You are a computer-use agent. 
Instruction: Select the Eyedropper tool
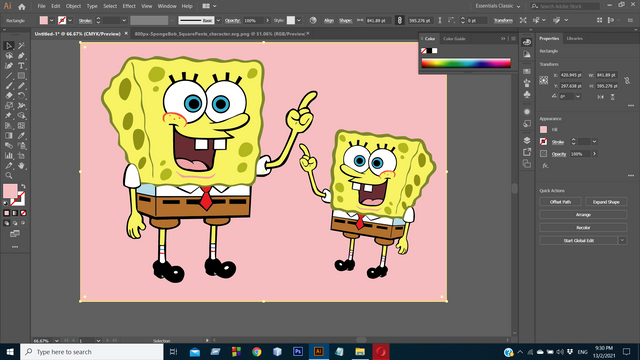pyautogui.click(x=21, y=136)
